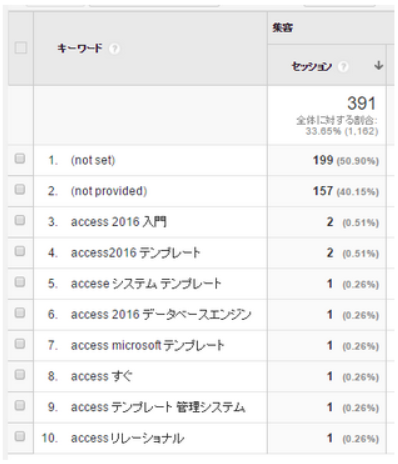This screenshot has width=398, height=464.
Task: Select checkbox for access 2016 入門 row
Action: 20,220
